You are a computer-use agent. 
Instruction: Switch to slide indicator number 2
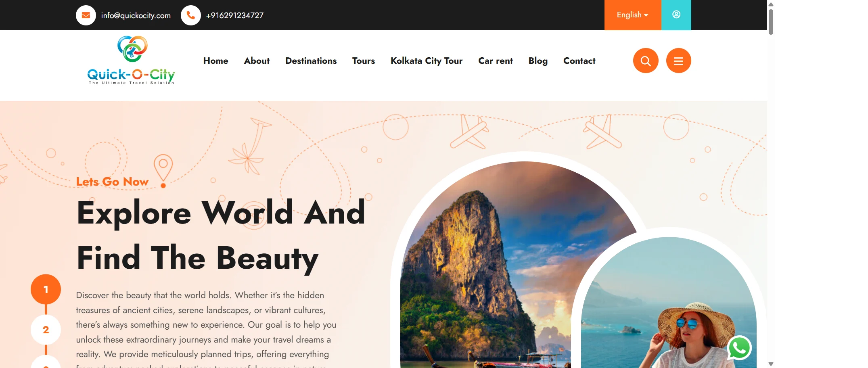pos(46,330)
